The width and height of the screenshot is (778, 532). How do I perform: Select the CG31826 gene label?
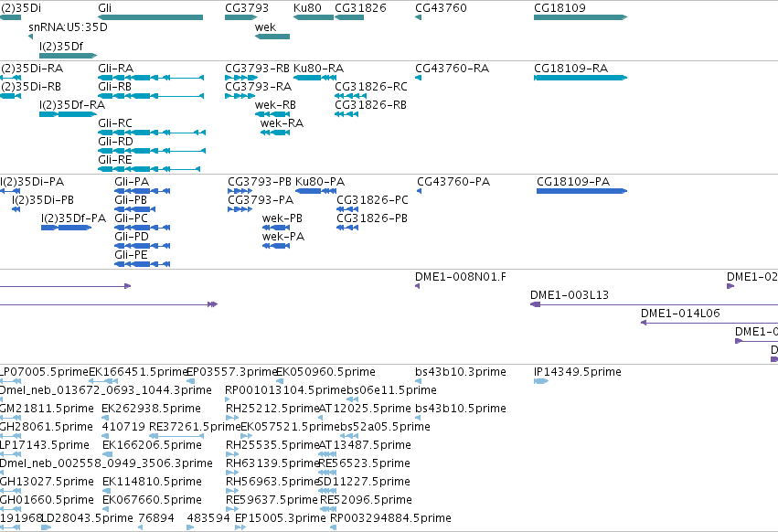(360, 8)
